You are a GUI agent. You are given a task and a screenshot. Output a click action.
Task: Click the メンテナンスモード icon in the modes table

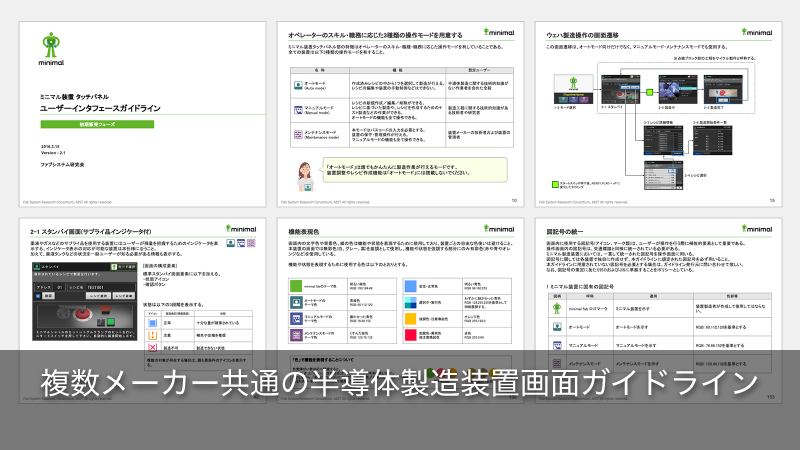point(298,135)
